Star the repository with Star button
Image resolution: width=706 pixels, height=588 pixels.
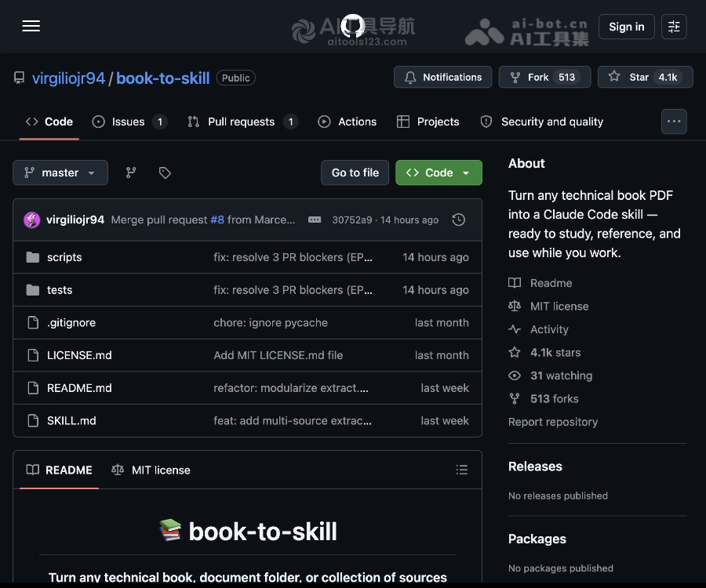(645, 77)
